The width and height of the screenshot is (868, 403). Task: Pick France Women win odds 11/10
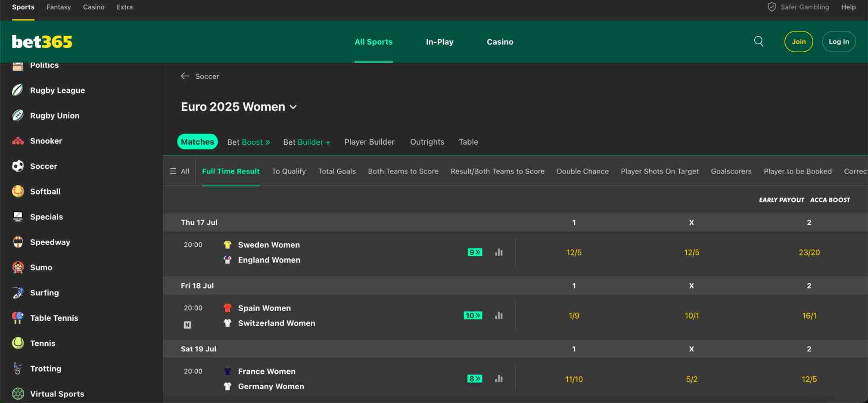574,379
